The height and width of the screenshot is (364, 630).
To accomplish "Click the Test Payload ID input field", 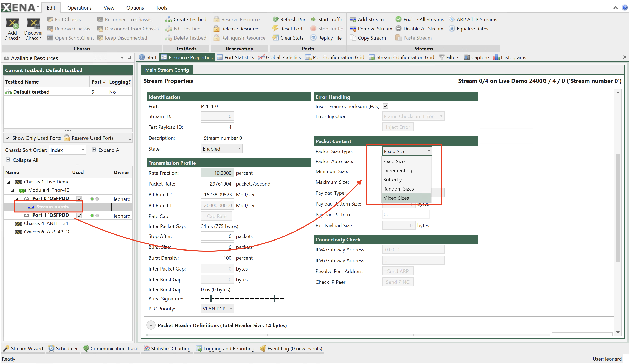I will [x=217, y=127].
